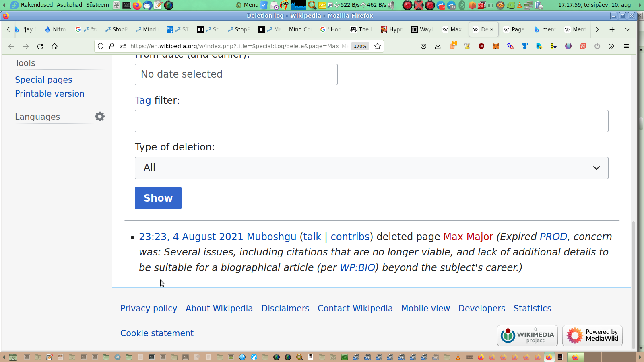
Task: Open the orange extension with badge 2
Action: click(453, 45)
